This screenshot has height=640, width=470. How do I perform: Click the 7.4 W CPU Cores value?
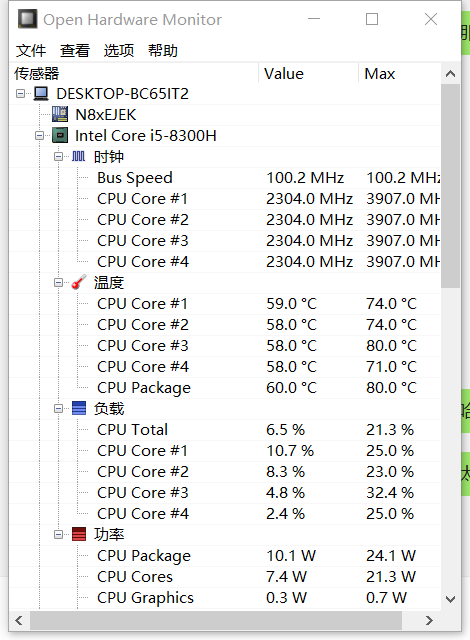click(286, 576)
